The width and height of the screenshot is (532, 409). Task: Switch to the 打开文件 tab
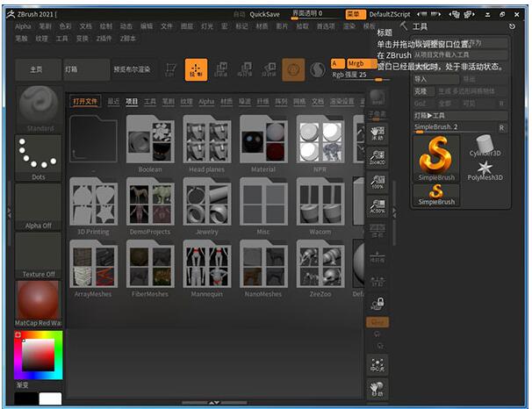[85, 102]
